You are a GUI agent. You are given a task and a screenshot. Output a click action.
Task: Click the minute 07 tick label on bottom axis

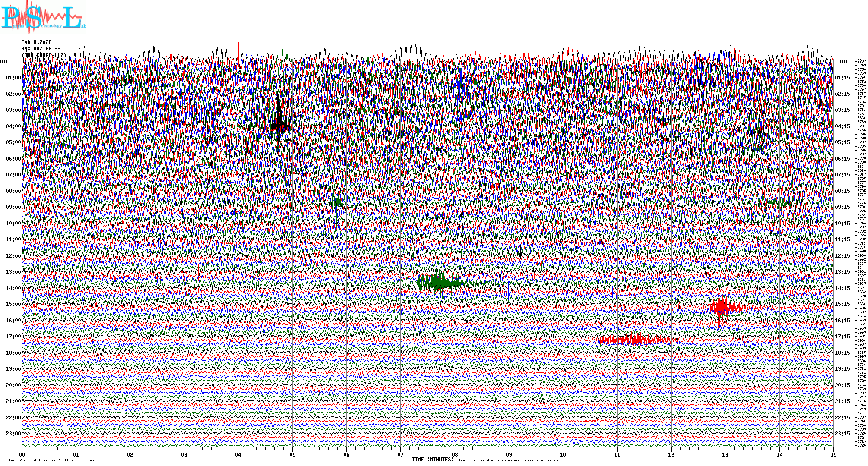[400, 454]
